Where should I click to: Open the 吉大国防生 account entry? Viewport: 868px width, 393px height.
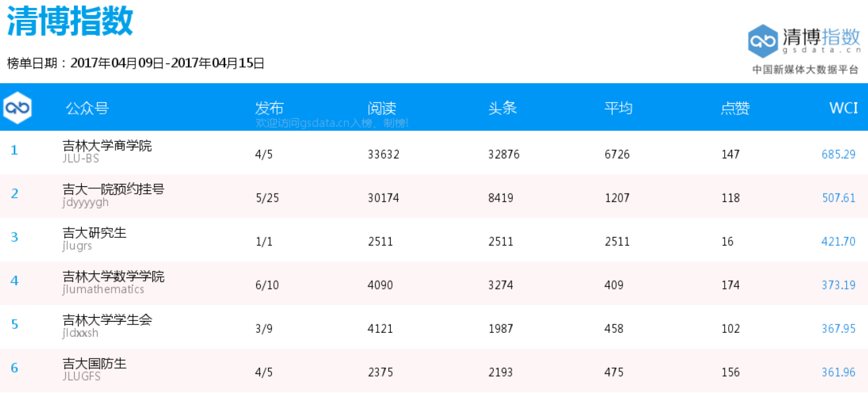[94, 364]
